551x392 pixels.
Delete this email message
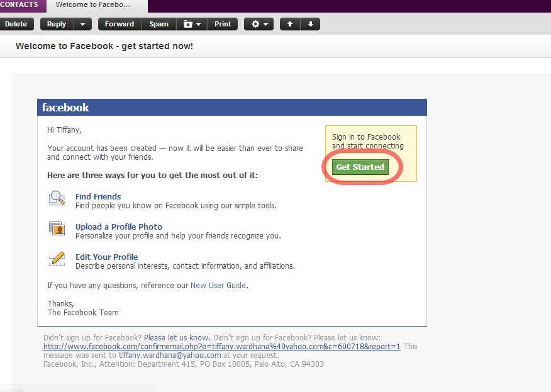pos(16,24)
